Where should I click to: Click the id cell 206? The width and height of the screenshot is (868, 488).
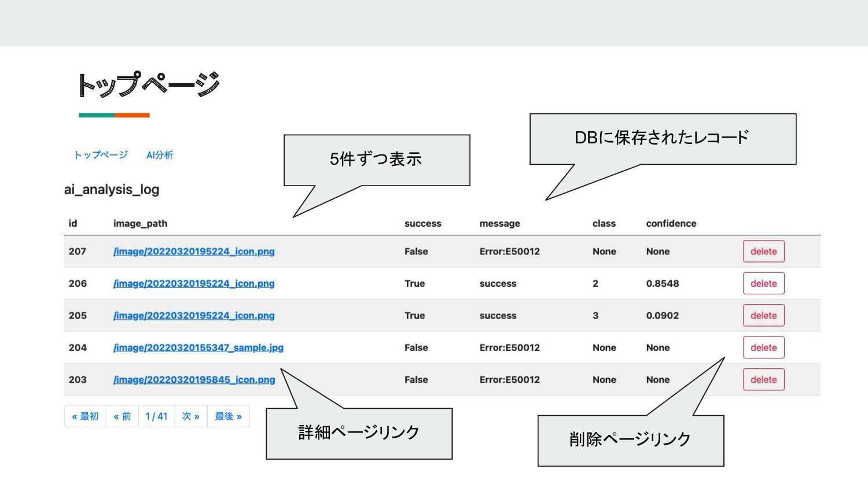click(78, 283)
